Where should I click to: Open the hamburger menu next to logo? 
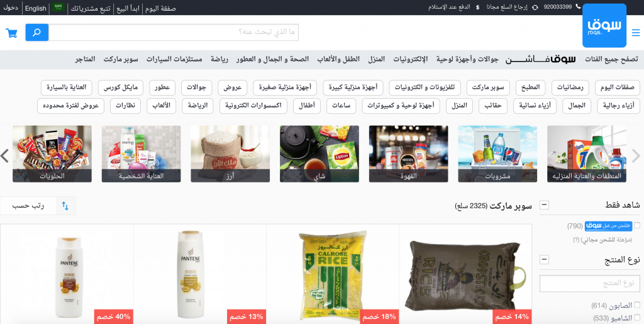point(635,33)
